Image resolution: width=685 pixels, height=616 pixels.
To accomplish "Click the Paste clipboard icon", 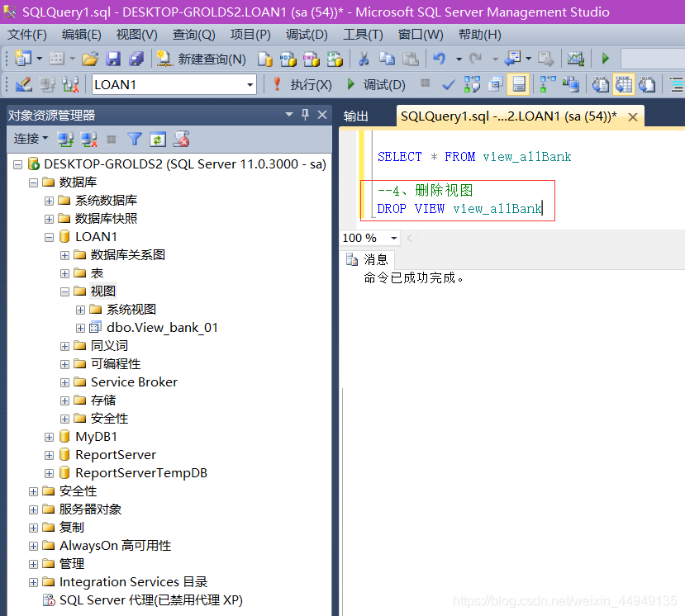I will coord(411,59).
